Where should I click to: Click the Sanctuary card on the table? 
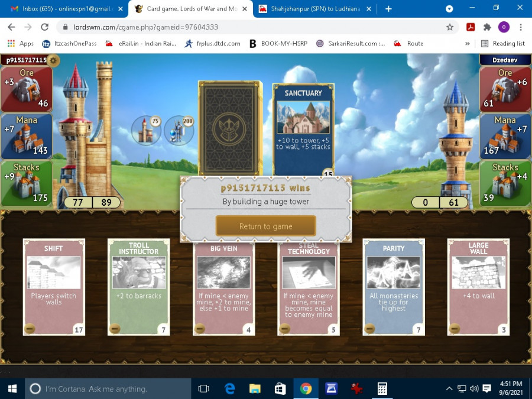(303, 130)
